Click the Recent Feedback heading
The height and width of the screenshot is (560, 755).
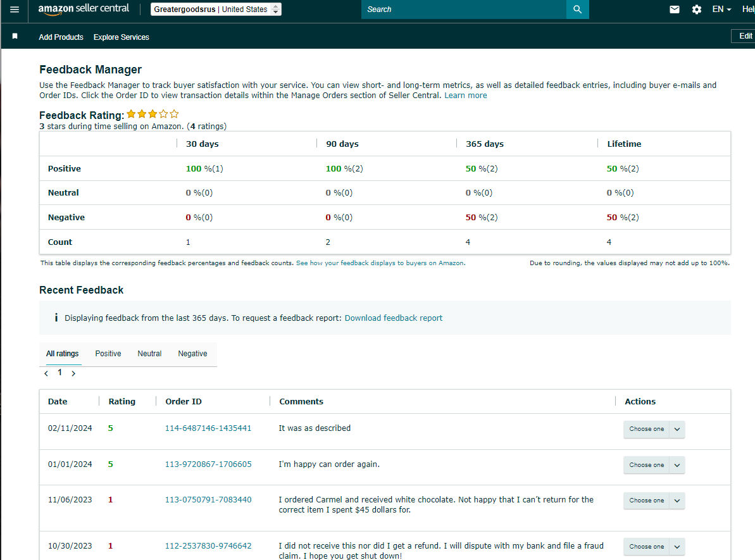click(x=82, y=290)
